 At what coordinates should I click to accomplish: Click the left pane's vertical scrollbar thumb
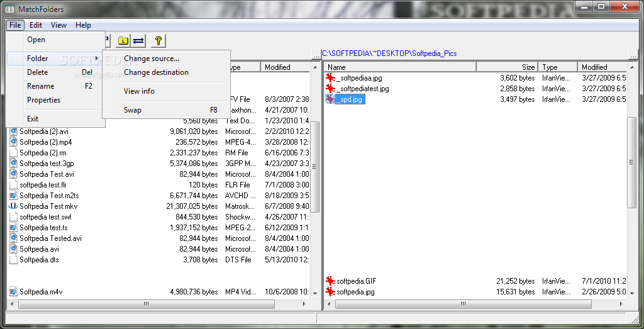point(315,166)
